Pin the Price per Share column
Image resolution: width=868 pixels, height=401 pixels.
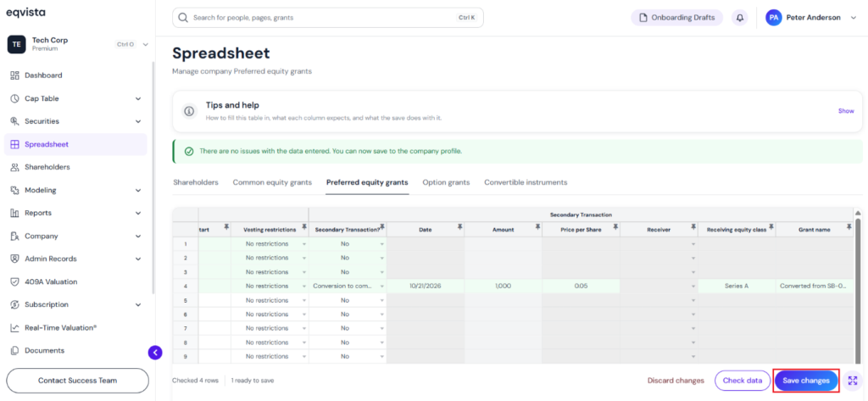tap(615, 227)
